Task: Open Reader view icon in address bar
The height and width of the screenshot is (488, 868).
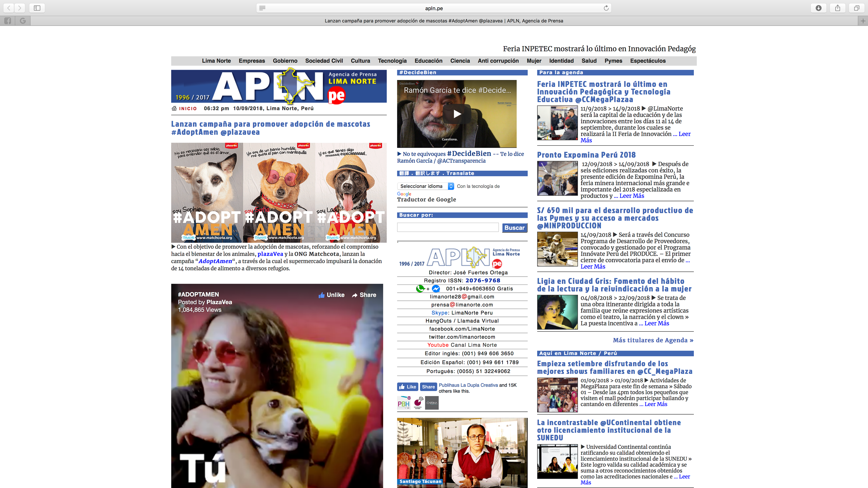Action: click(x=262, y=8)
